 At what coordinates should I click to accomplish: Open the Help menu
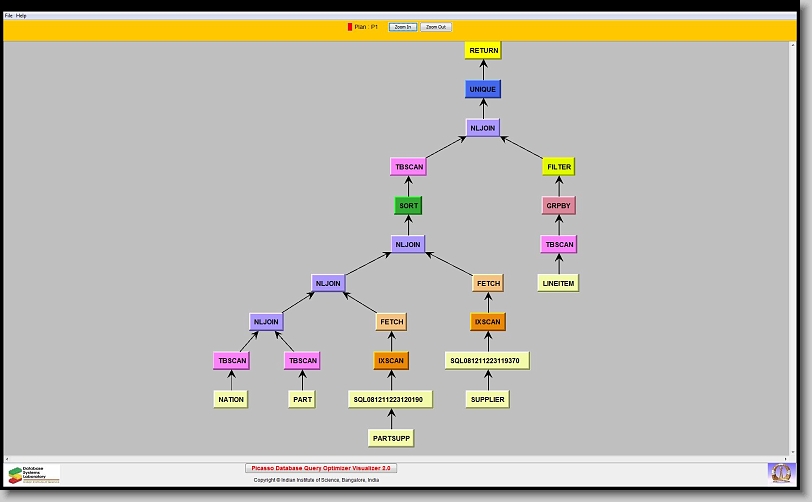click(x=22, y=16)
